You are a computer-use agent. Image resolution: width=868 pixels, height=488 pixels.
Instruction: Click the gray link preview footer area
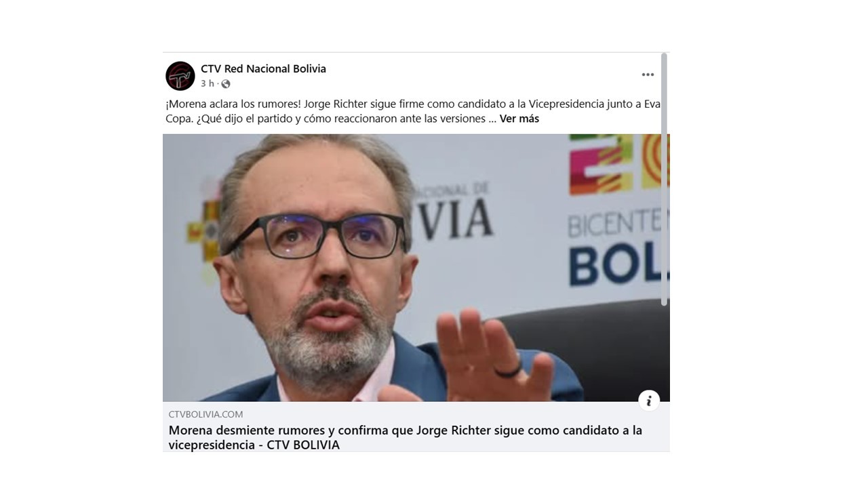(x=416, y=427)
